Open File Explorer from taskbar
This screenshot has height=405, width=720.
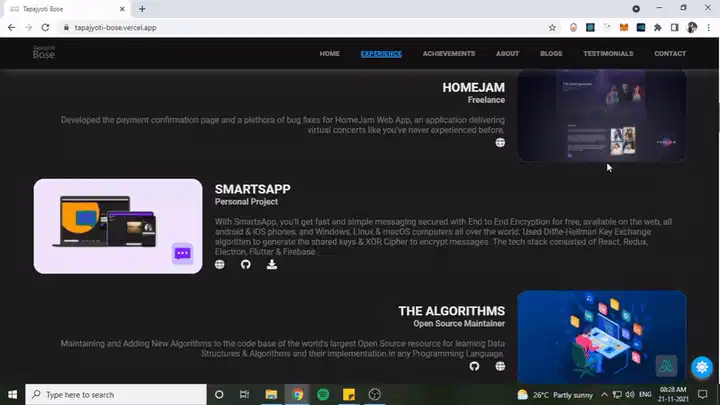[271, 394]
